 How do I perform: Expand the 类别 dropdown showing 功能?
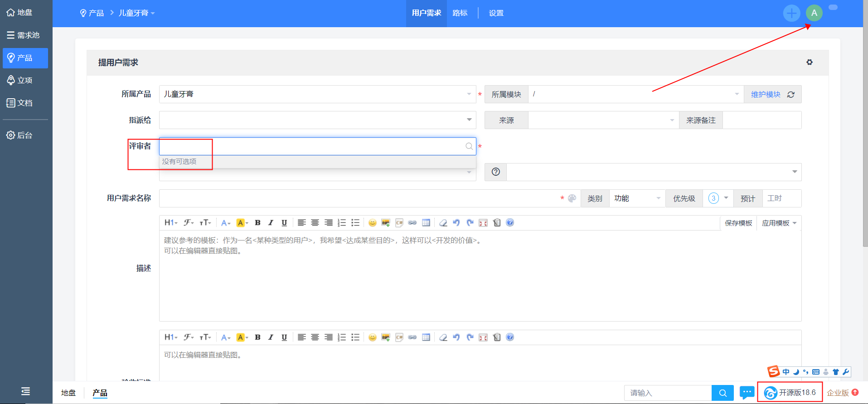[x=637, y=198]
